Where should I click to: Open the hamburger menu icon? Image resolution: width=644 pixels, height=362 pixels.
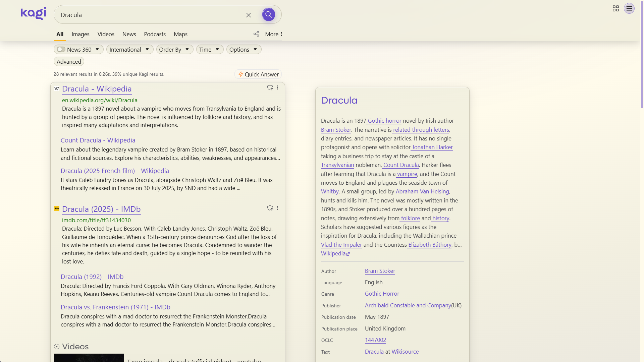(629, 8)
